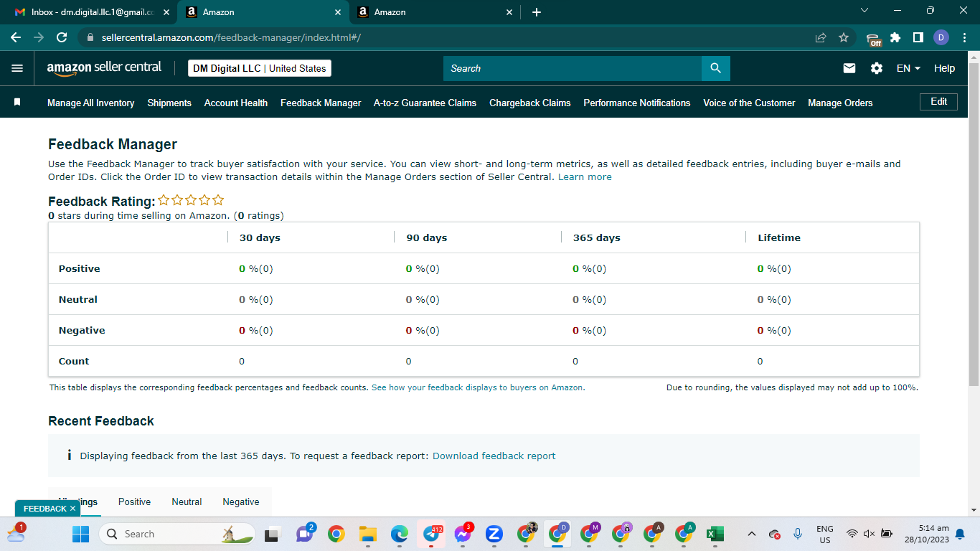Image resolution: width=980 pixels, height=551 pixels.
Task: Open A-to-z Guarantee Claims
Action: point(425,103)
